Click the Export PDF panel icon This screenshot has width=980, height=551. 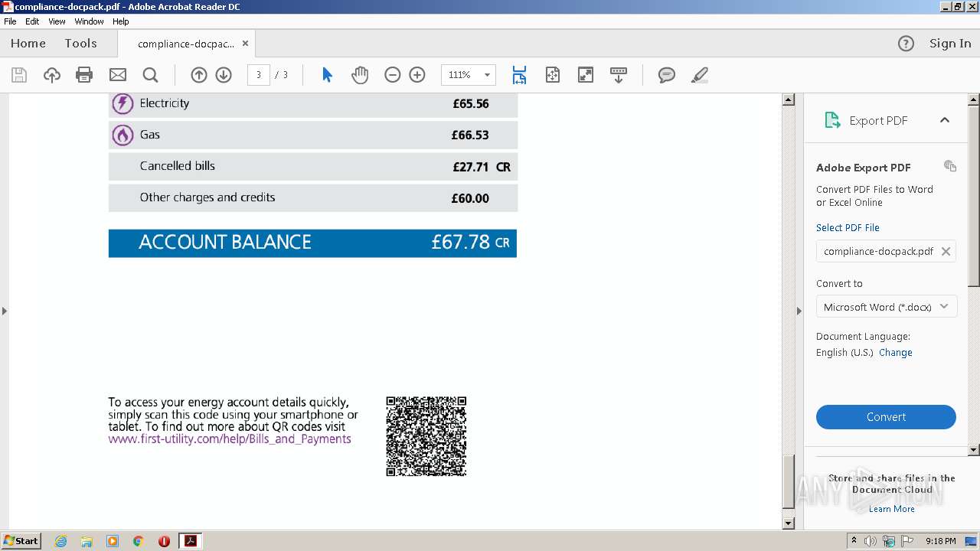832,120
